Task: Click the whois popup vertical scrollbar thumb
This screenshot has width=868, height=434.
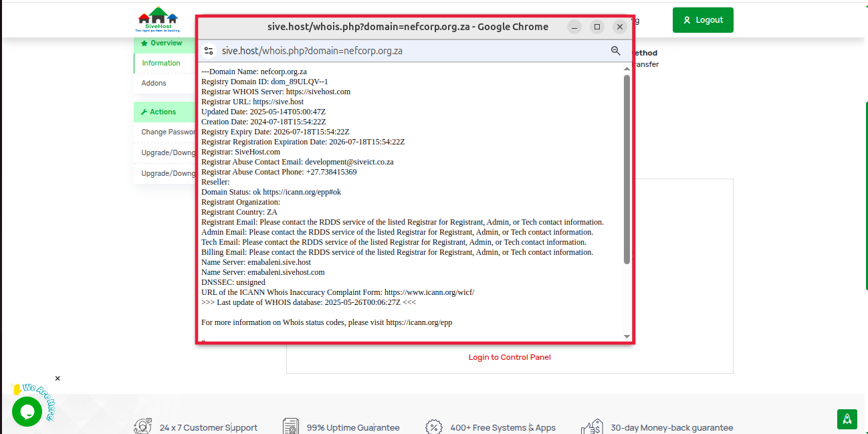Action: coord(627,169)
